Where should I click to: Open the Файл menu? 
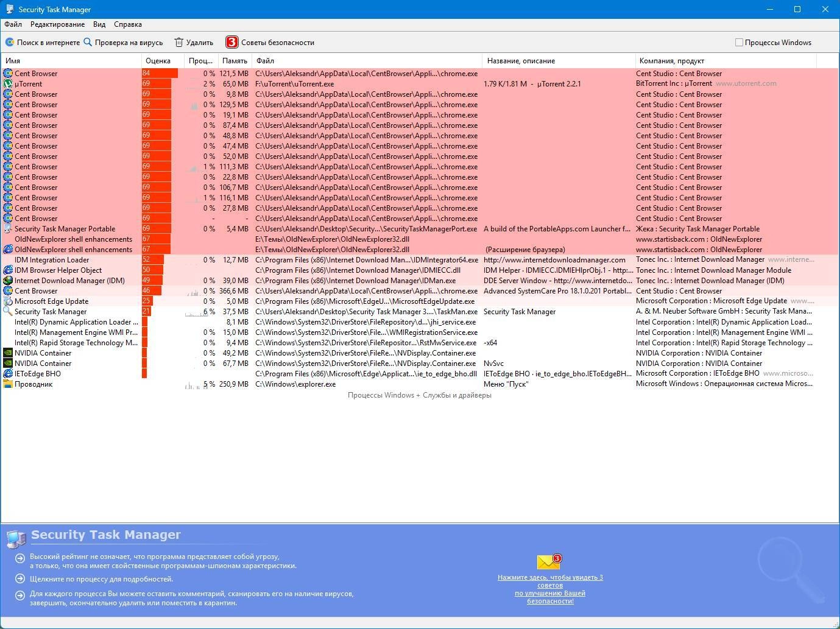point(13,24)
